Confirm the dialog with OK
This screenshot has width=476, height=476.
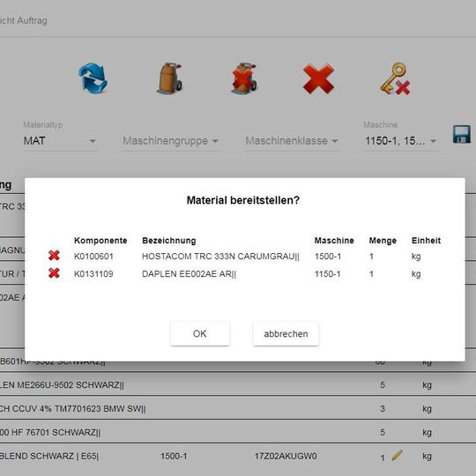(x=200, y=333)
